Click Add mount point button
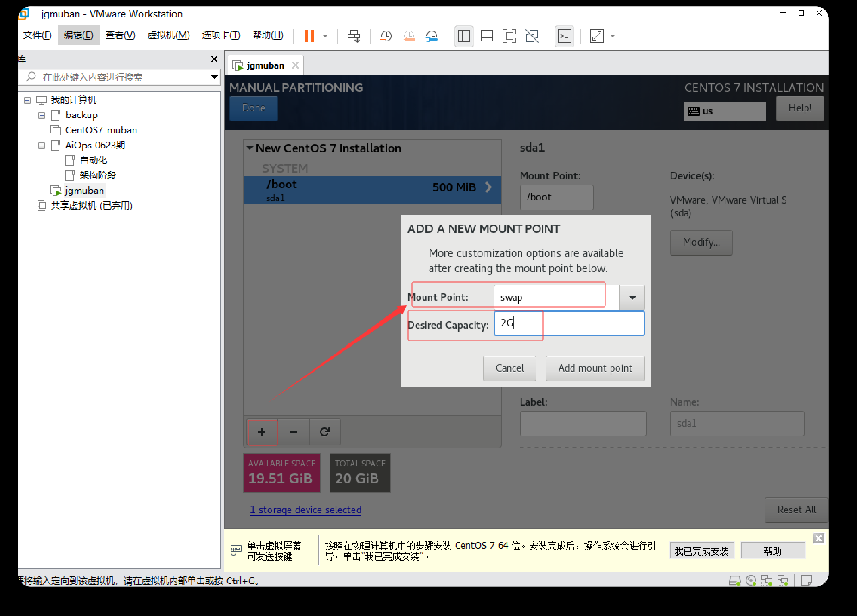Viewport: 857px width, 616px height. tap(595, 368)
